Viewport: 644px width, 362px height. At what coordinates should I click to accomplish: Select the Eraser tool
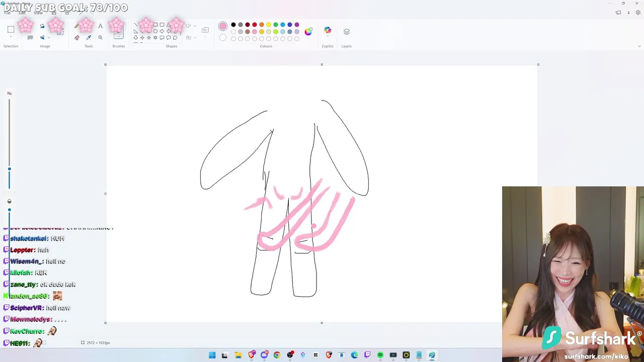click(77, 37)
